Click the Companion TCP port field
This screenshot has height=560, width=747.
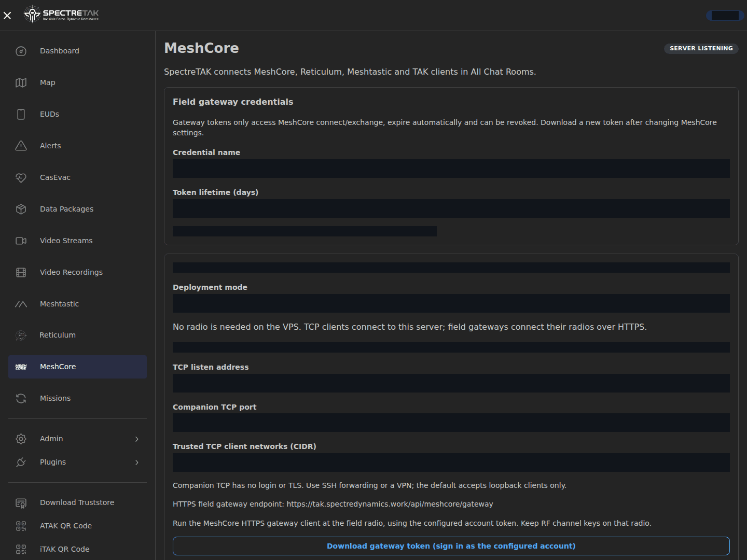tap(451, 423)
